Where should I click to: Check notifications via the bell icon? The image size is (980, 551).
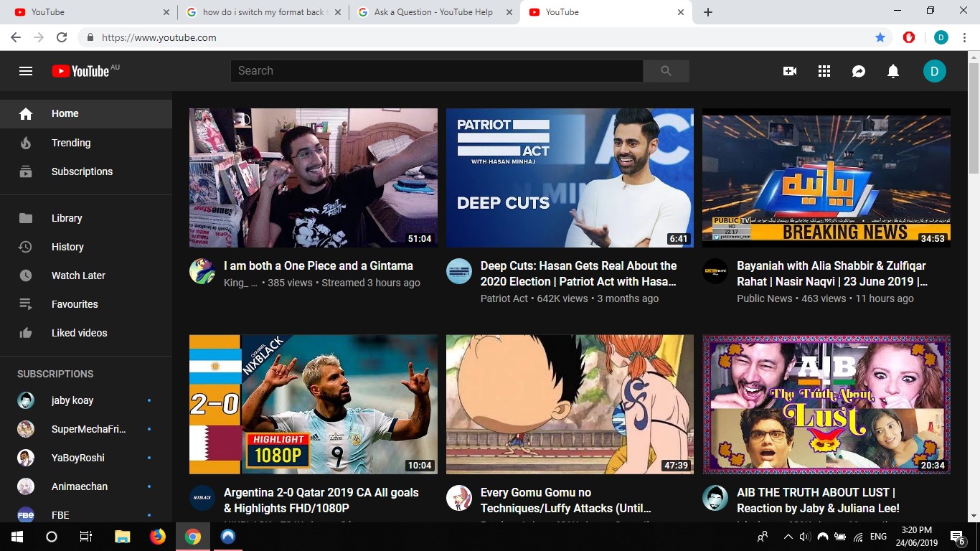[x=892, y=70]
